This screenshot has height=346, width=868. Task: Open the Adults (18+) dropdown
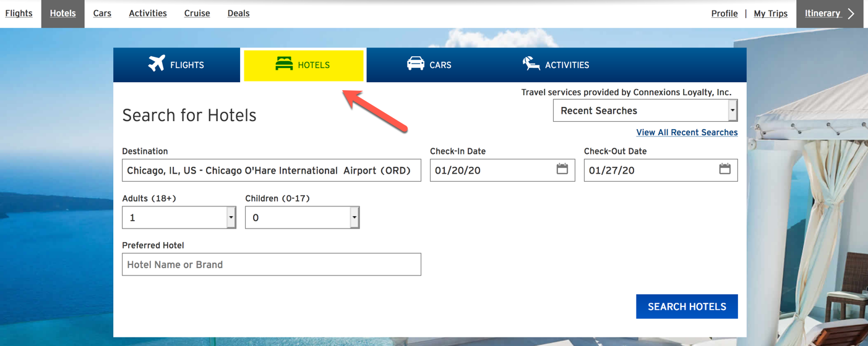click(179, 217)
